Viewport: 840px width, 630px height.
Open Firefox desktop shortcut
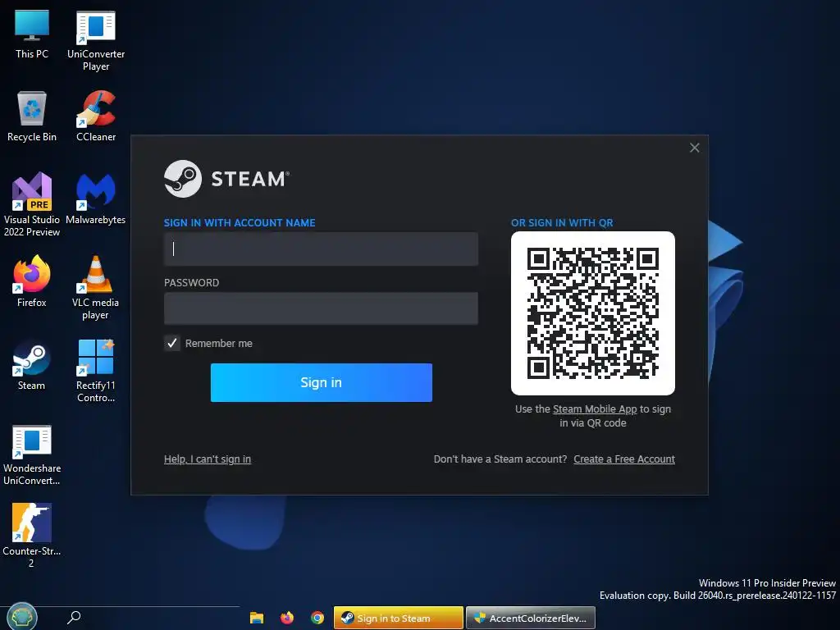[32, 281]
